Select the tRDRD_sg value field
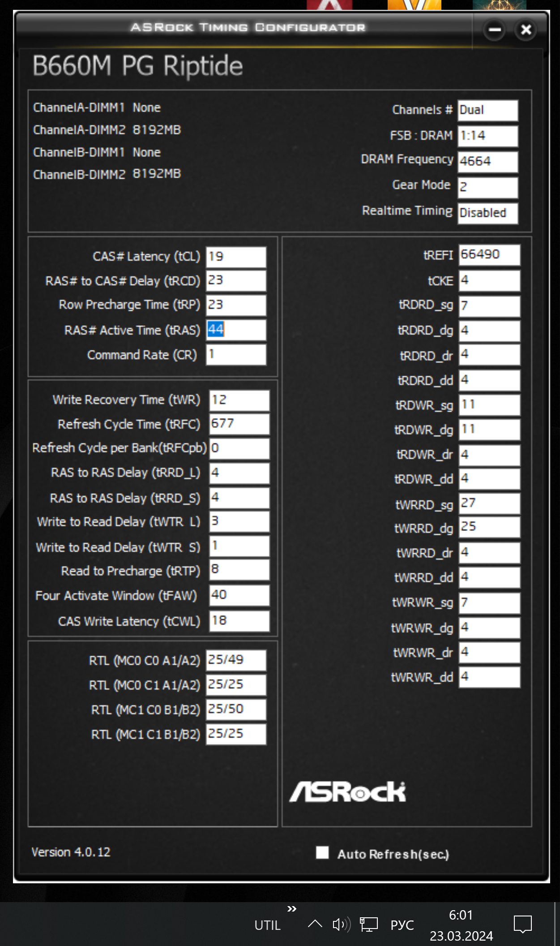560x946 pixels. click(489, 306)
